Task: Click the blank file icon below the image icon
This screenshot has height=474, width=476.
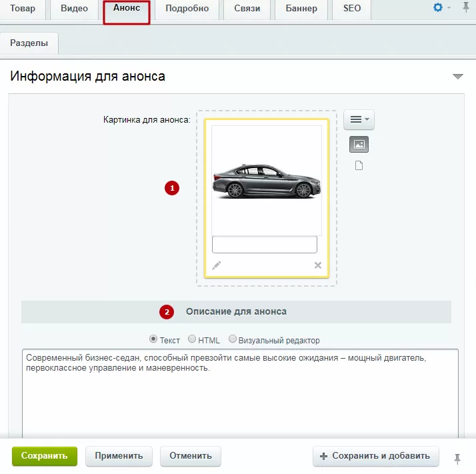Action: [359, 165]
